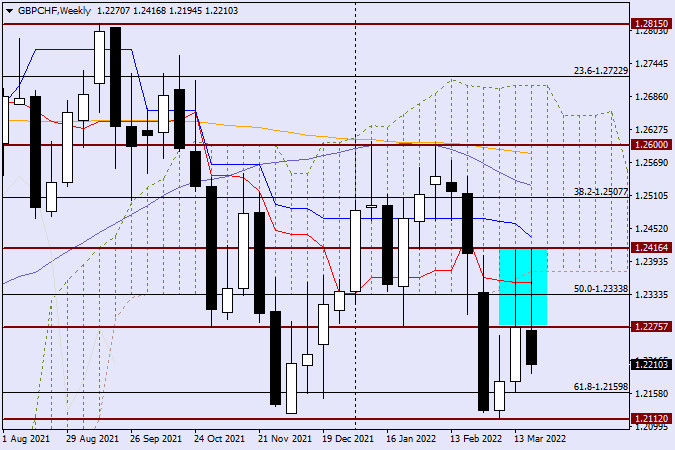Image resolution: width=675 pixels, height=450 pixels.
Task: Click the 23.6-1.27229 Fibonacci level label
Action: 601,71
